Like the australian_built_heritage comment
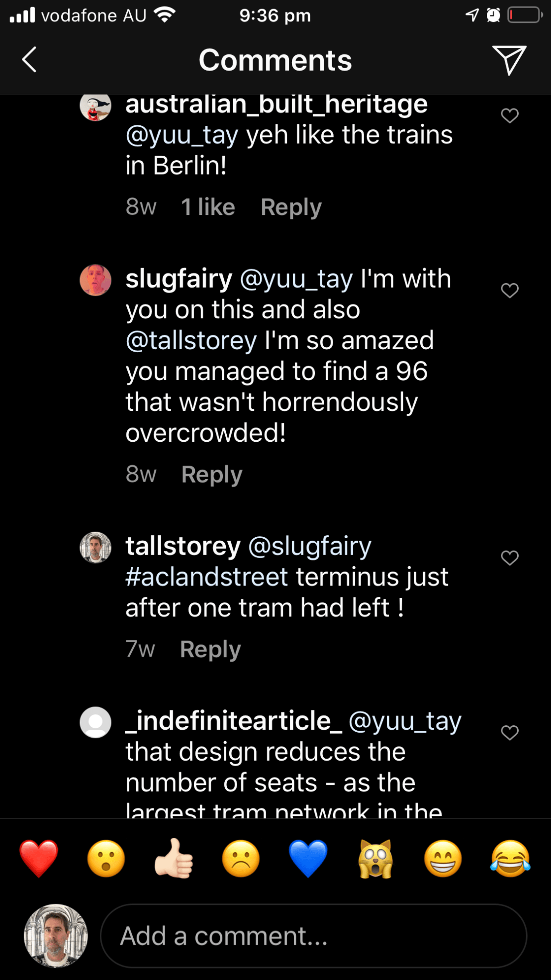The image size is (551, 980). [x=510, y=115]
